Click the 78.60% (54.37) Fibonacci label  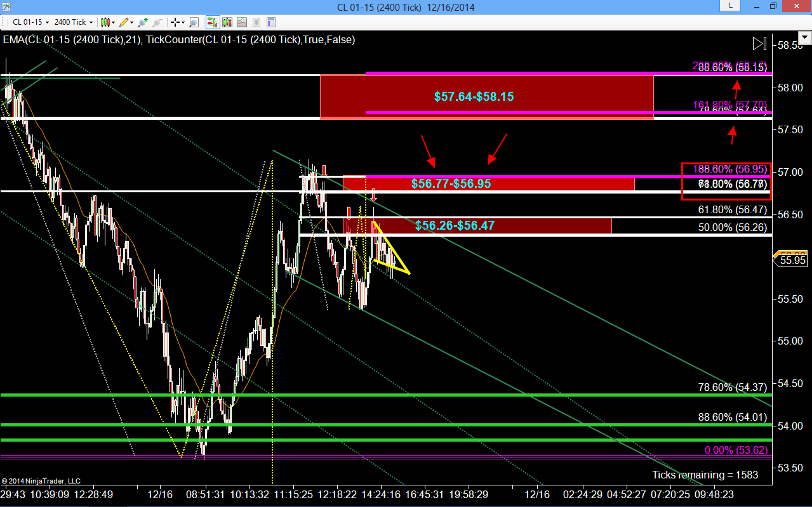click(x=732, y=387)
